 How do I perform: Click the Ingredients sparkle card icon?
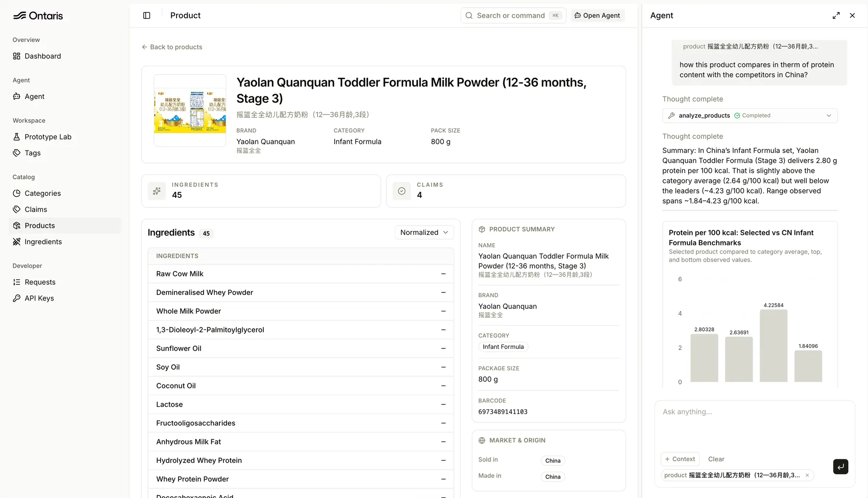[157, 191]
